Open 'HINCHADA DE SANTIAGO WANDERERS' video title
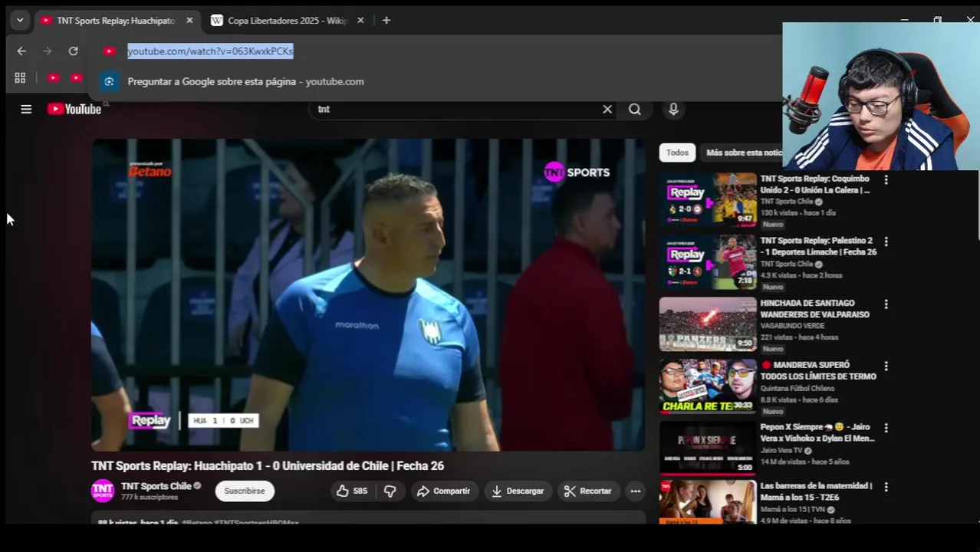This screenshot has width=980, height=552. click(815, 309)
